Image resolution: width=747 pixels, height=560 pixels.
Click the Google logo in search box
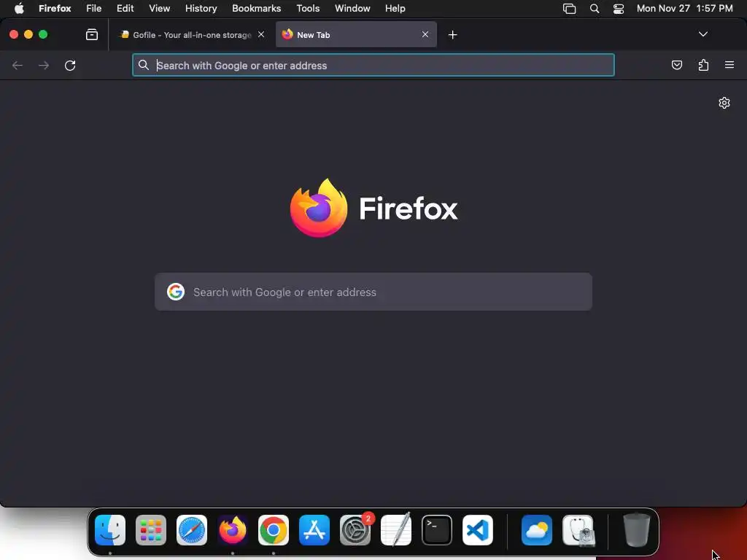point(176,292)
